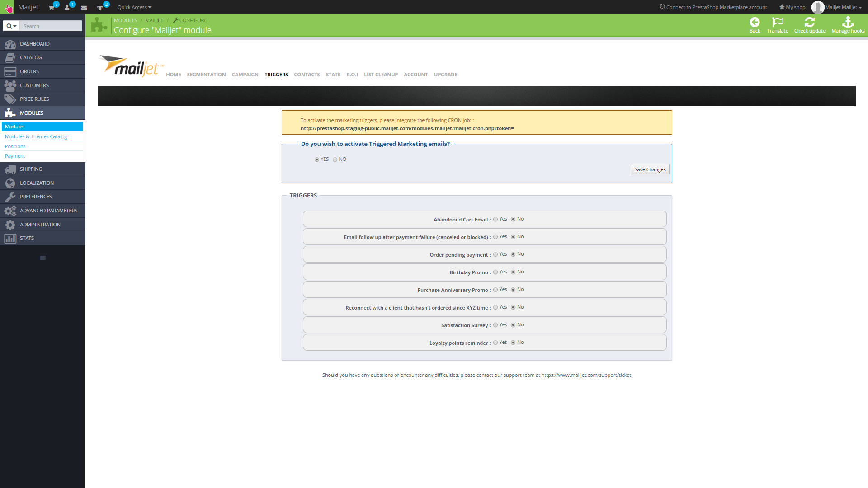
Task: Open the trophy gamification icon
Action: click(x=100, y=8)
